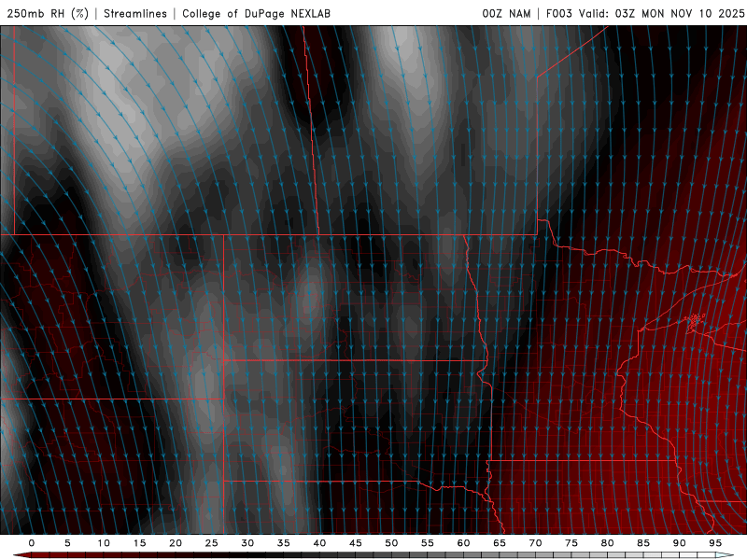Click the right arrow end of the colorbar
747x560 pixels.
pyautogui.click(x=725, y=555)
